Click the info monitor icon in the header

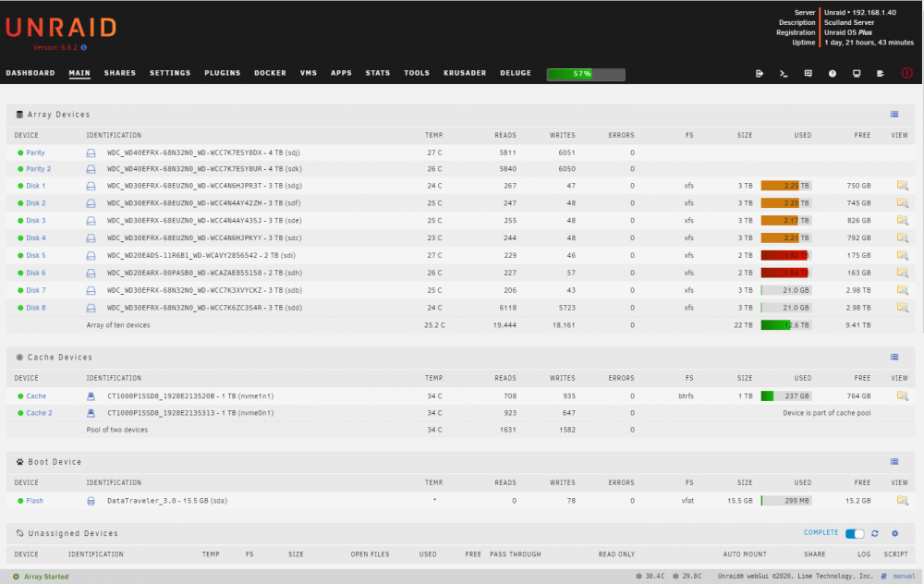(x=857, y=74)
